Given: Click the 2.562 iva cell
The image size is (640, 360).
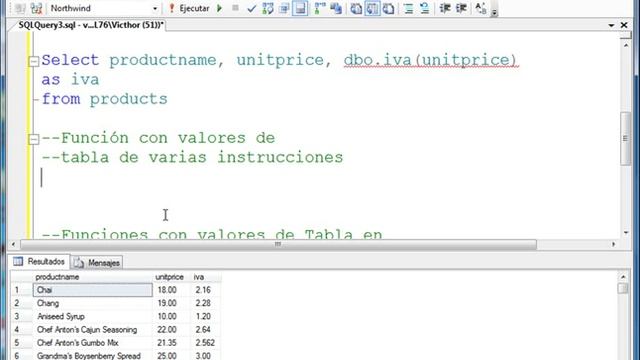Looking at the screenshot, I should [x=206, y=342].
